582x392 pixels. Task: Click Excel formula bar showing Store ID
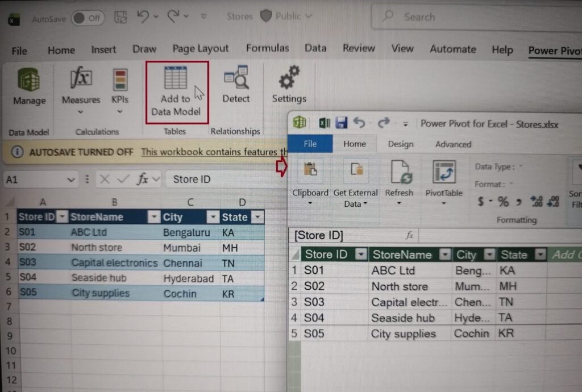point(226,180)
